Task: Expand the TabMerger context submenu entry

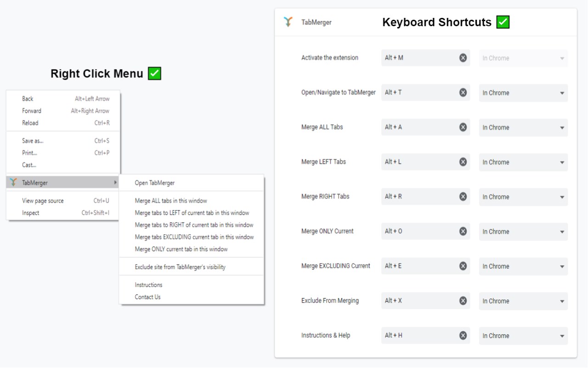Action: click(63, 183)
